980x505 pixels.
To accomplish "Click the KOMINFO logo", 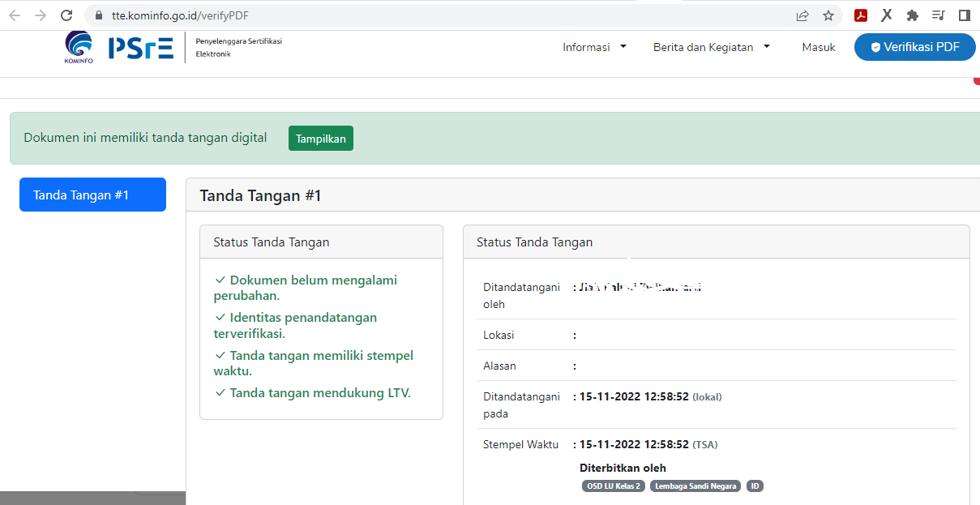I will (x=79, y=47).
